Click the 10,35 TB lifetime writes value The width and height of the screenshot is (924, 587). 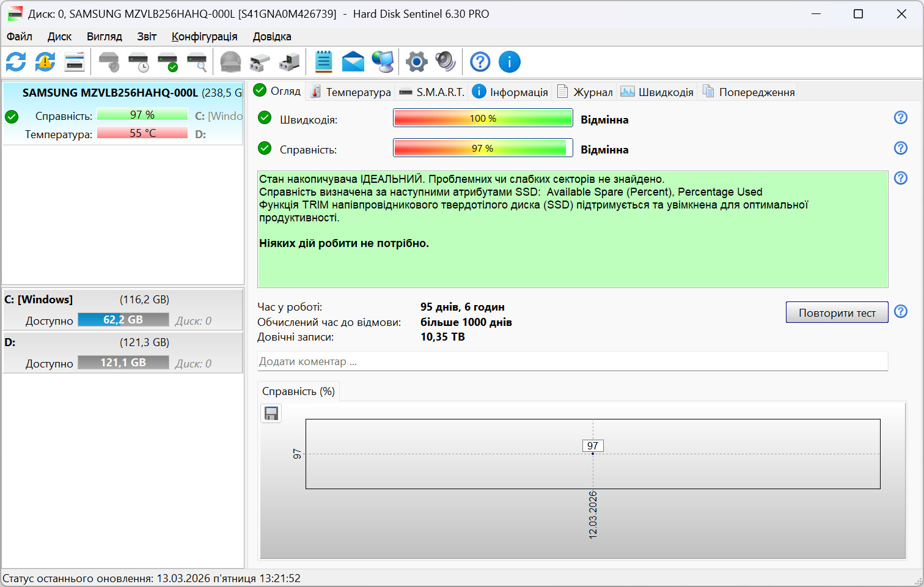click(x=442, y=337)
